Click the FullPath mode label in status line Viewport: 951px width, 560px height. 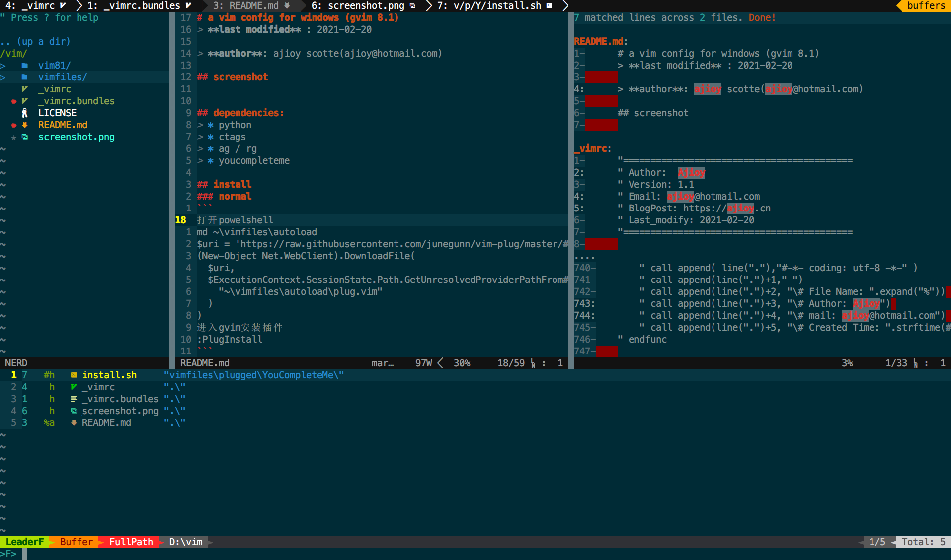(x=131, y=542)
